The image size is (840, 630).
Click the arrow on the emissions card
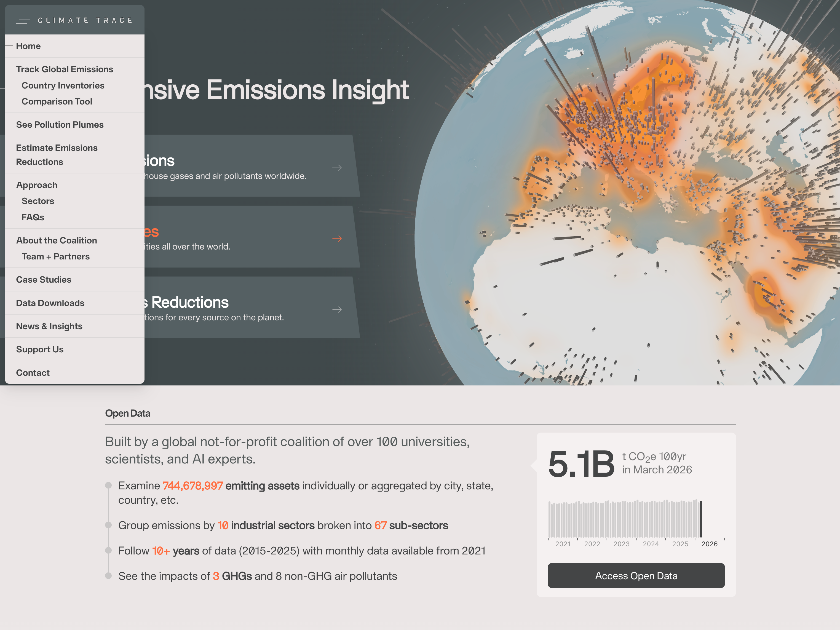(337, 168)
